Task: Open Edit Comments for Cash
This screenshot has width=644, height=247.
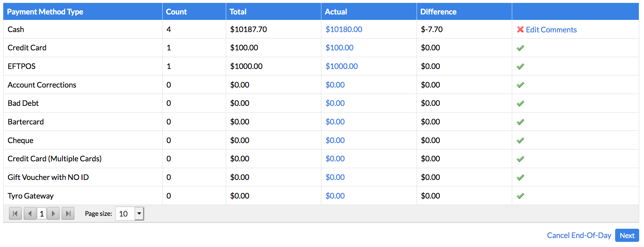Action: [551, 30]
